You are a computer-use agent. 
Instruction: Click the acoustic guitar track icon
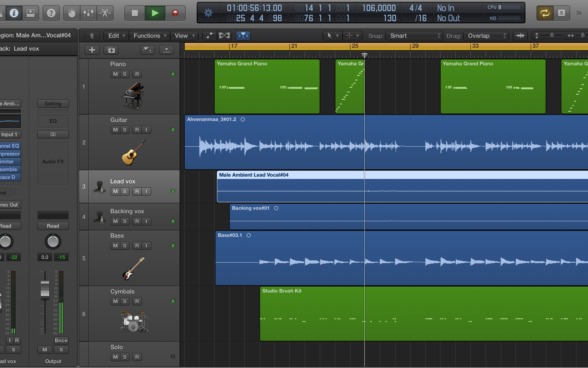pos(134,152)
